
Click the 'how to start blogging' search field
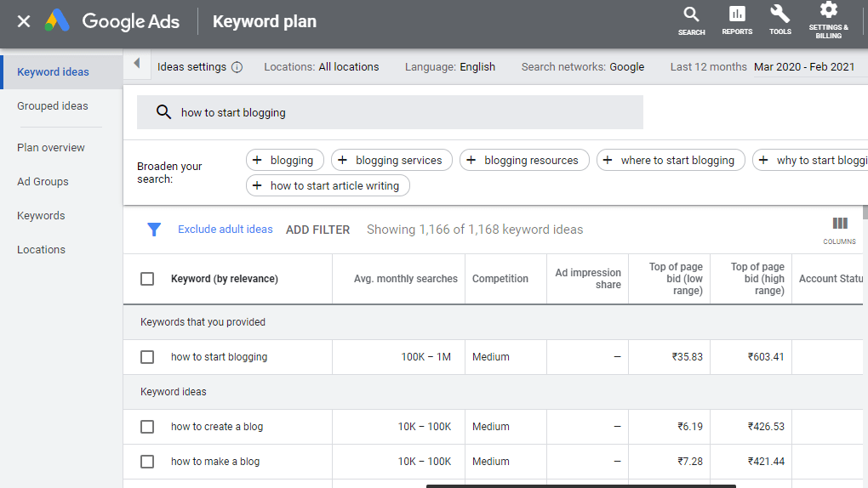point(391,112)
